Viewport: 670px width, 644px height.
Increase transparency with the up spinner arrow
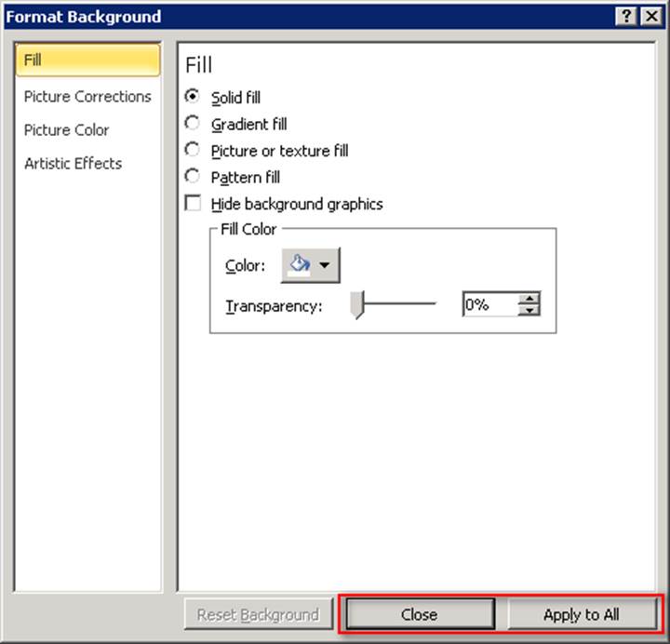click(530, 299)
